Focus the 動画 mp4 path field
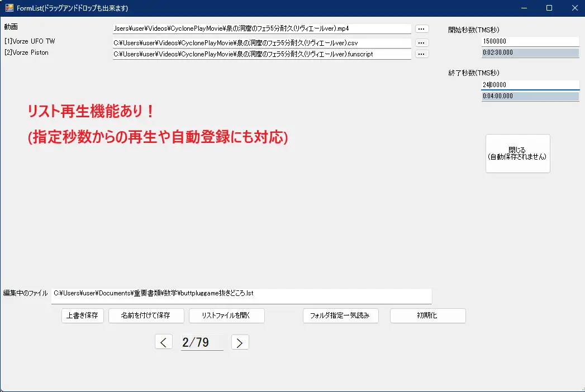The image size is (585, 392). click(x=262, y=28)
